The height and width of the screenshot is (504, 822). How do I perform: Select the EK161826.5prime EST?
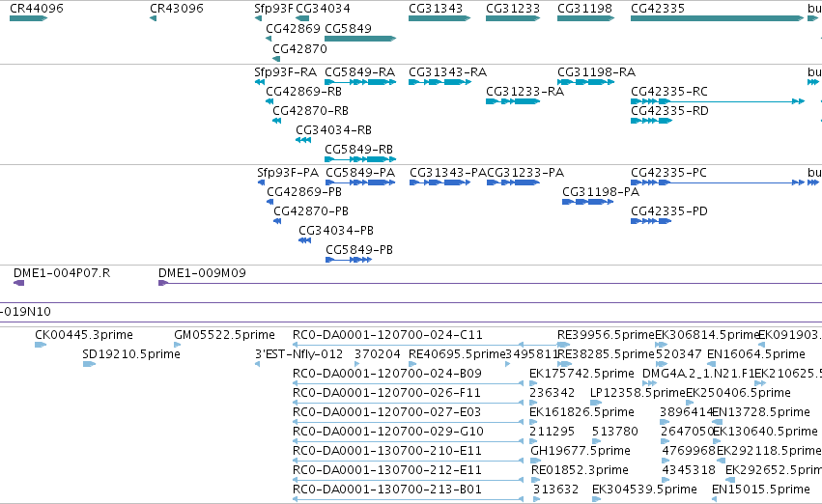pos(535,422)
